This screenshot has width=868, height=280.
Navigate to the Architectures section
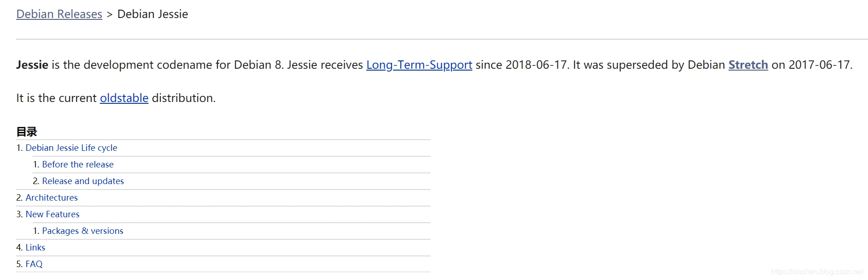pos(52,198)
